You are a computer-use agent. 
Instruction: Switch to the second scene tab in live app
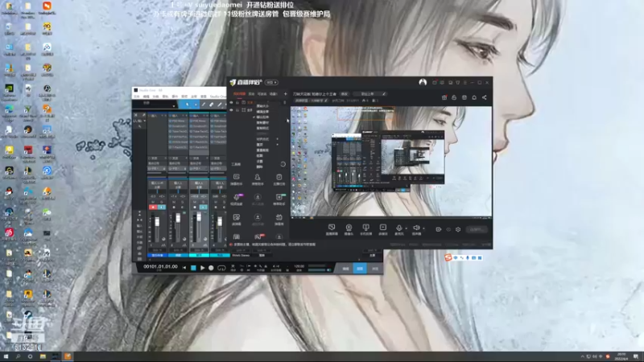(x=251, y=94)
